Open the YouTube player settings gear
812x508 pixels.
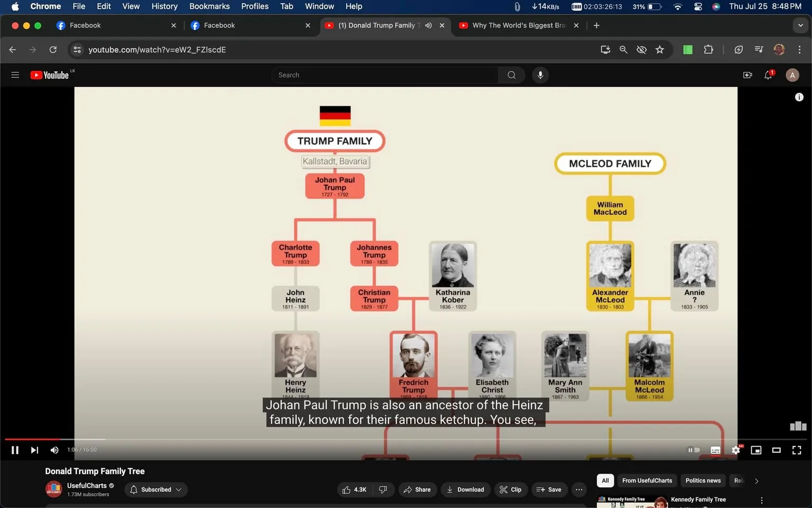(735, 450)
